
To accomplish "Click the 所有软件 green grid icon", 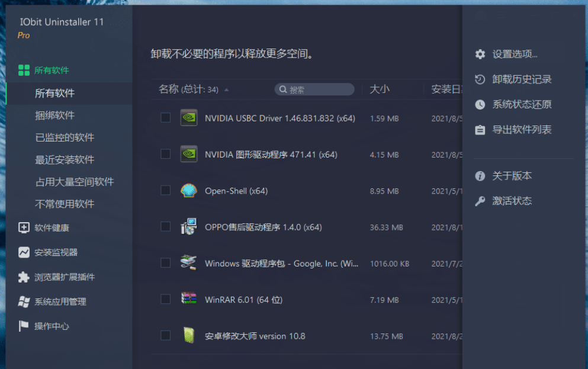I will [x=24, y=70].
